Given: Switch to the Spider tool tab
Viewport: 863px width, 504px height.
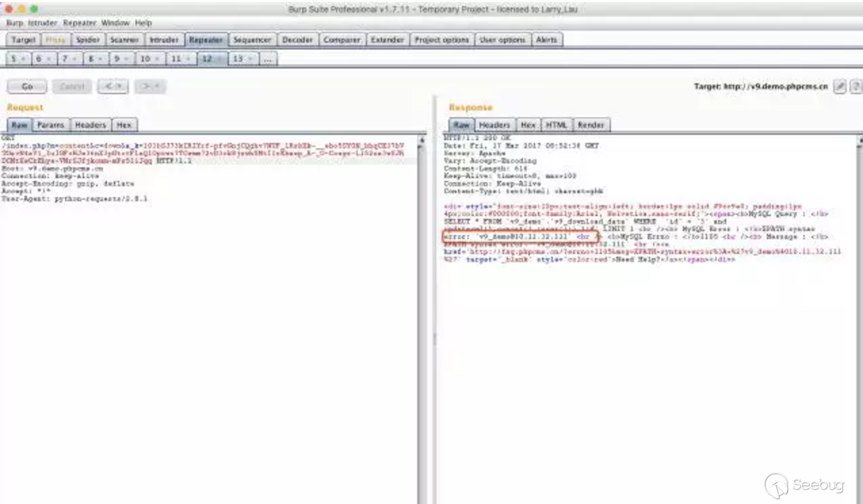Looking at the screenshot, I should coord(88,40).
